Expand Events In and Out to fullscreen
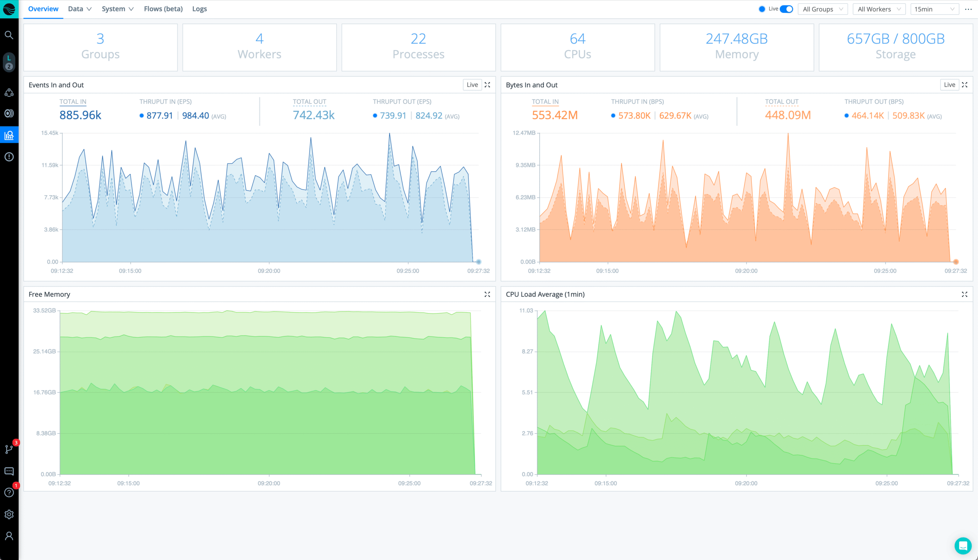This screenshot has height=560, width=978. click(487, 85)
